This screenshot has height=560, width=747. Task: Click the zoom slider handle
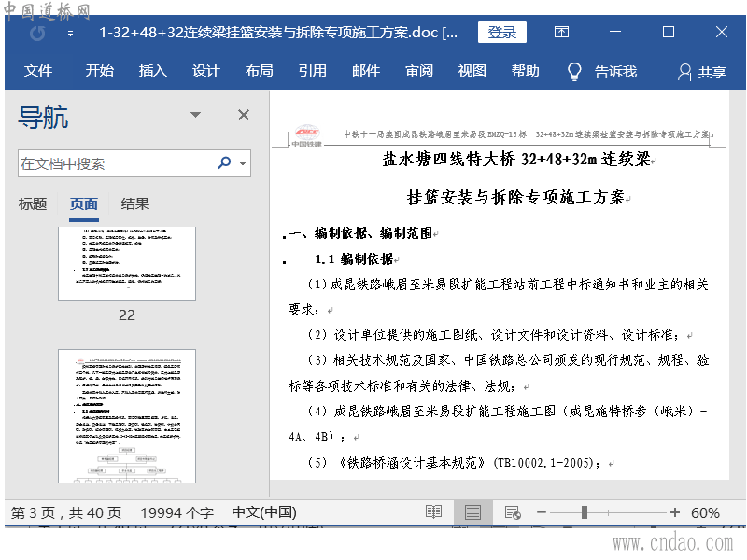coord(585,512)
